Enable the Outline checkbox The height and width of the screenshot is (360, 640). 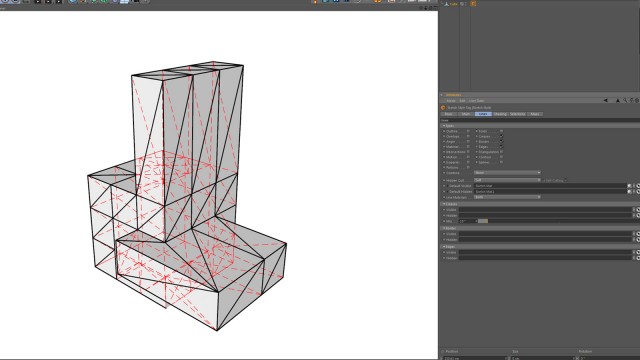point(468,131)
